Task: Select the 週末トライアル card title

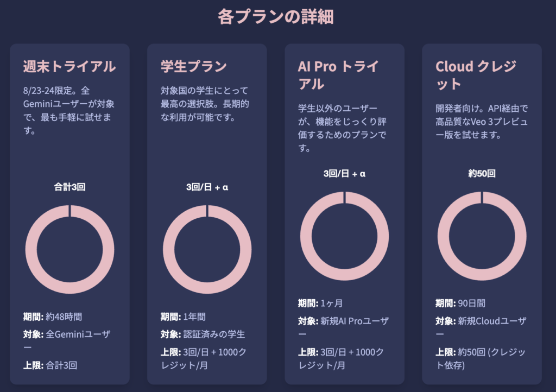Action: [x=69, y=67]
